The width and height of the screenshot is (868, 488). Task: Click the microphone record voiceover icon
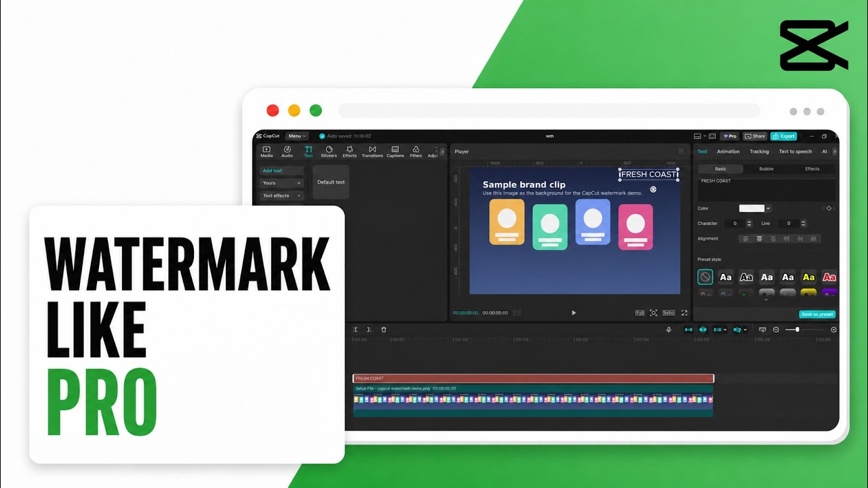[669, 329]
